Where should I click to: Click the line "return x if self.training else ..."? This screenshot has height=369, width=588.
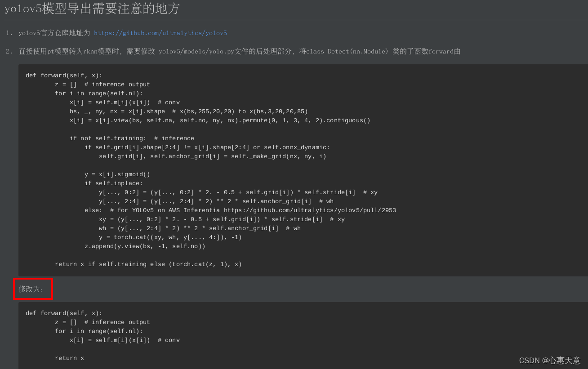tap(148, 264)
